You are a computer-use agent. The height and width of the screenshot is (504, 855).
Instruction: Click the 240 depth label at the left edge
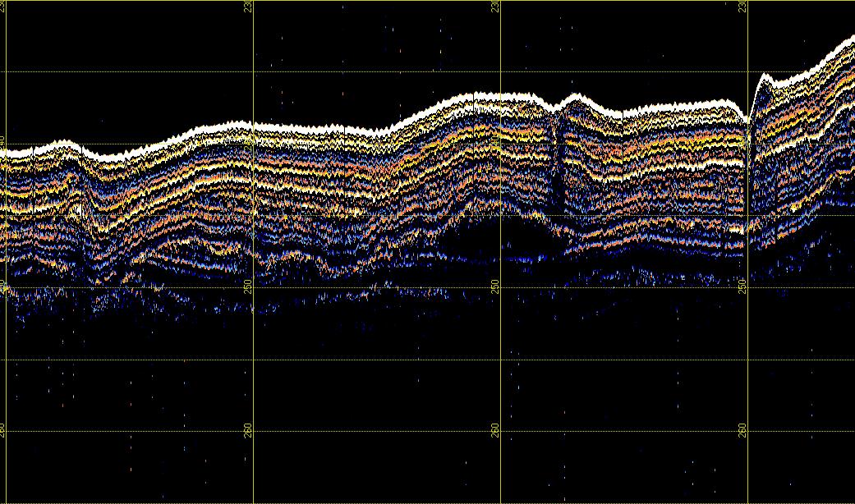tap(3, 142)
